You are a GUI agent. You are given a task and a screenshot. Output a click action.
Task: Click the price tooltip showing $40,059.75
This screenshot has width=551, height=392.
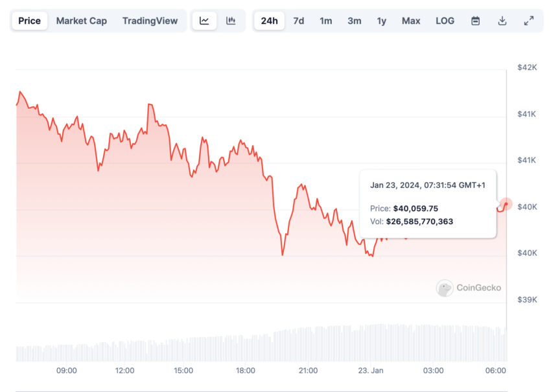coord(428,204)
